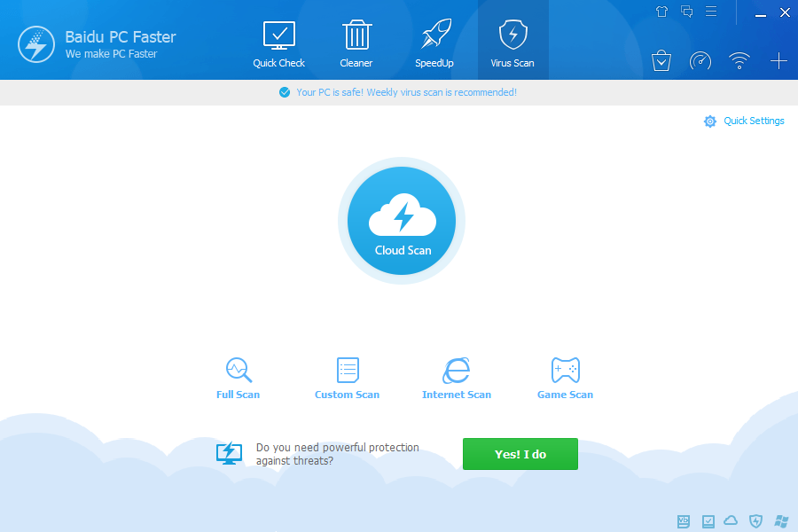Click the Internet Scan browser icon
Image resolution: width=798 pixels, height=532 pixels.
pos(456,370)
